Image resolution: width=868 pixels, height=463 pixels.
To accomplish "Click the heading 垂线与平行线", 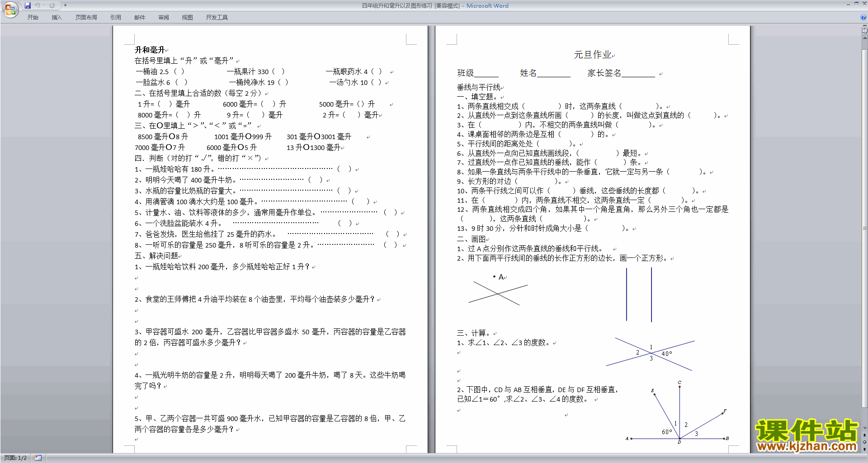I will 478,87.
